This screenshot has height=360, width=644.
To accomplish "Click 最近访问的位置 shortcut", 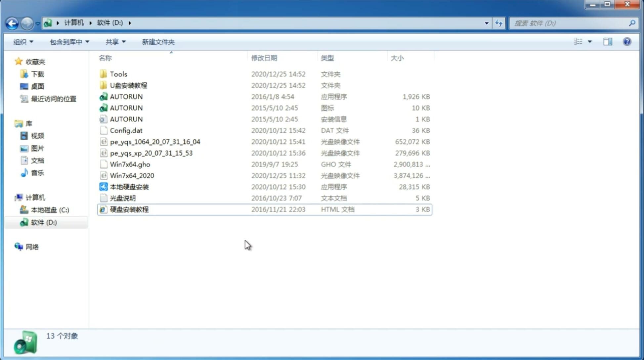I will (53, 99).
